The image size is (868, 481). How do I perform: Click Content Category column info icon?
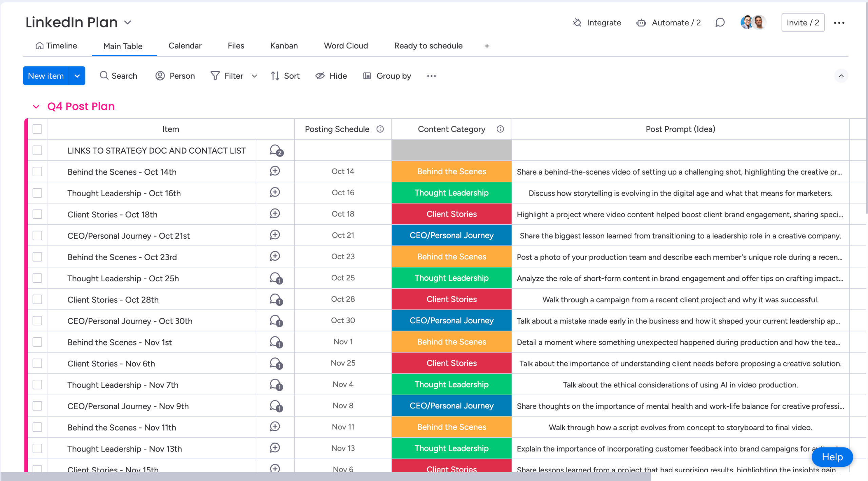pos(500,129)
